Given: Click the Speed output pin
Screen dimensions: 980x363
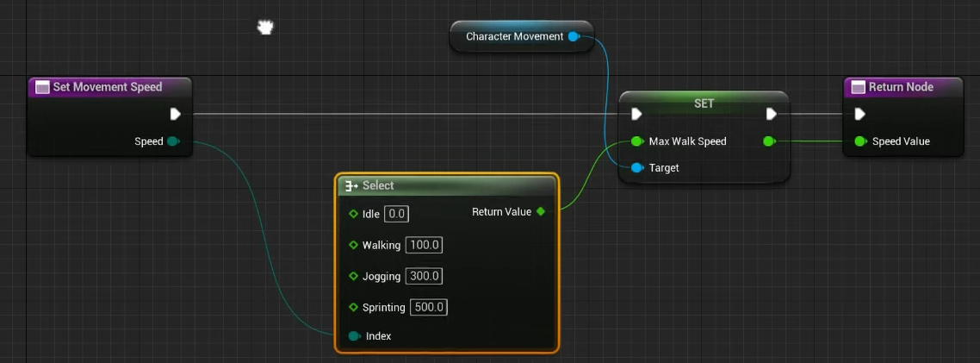Looking at the screenshot, I should click(x=173, y=141).
